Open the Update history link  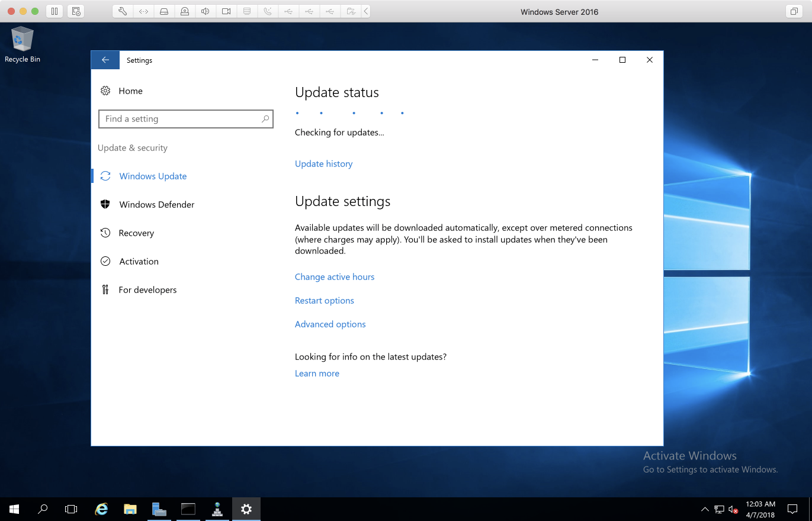point(323,164)
